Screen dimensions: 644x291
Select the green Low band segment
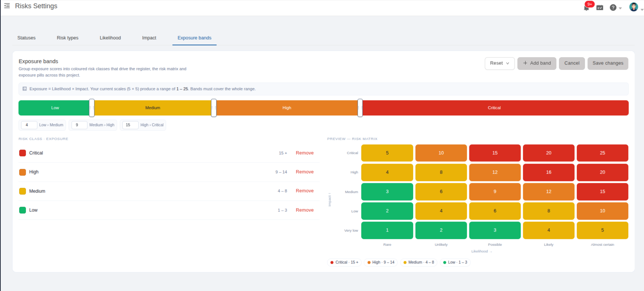point(54,108)
